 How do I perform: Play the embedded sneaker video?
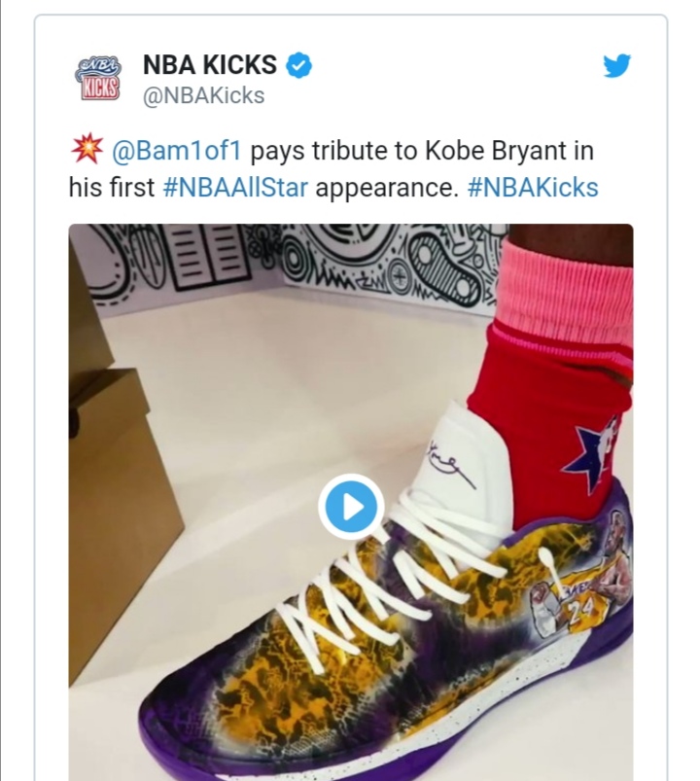coord(351,506)
